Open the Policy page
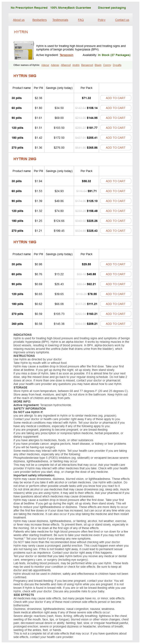 (102, 20)
